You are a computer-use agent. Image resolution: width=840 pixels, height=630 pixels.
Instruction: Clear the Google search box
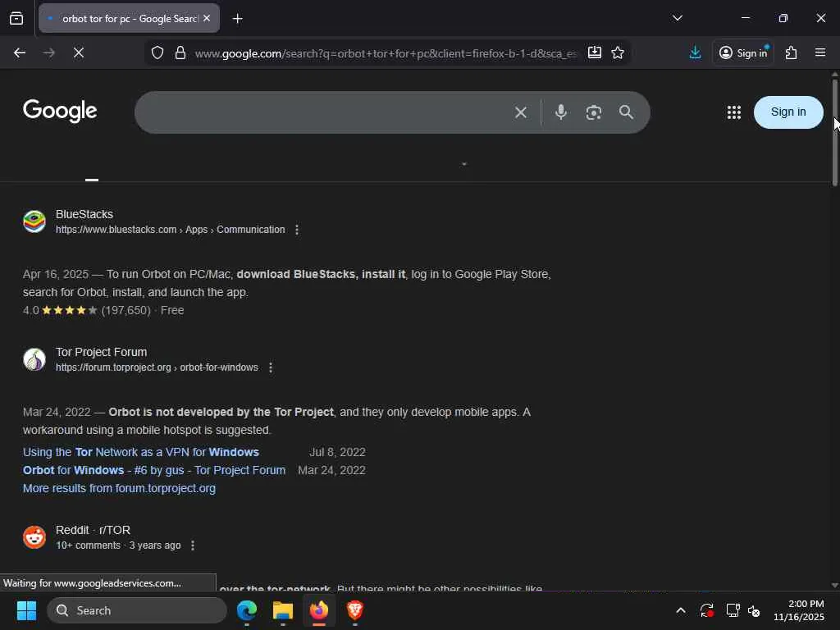(521, 112)
